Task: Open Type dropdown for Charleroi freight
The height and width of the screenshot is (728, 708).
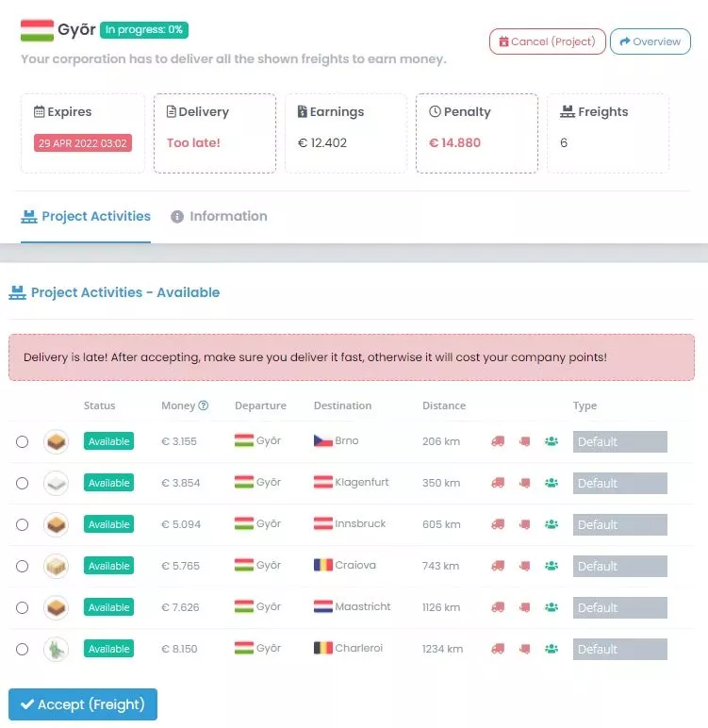Action: (x=619, y=649)
